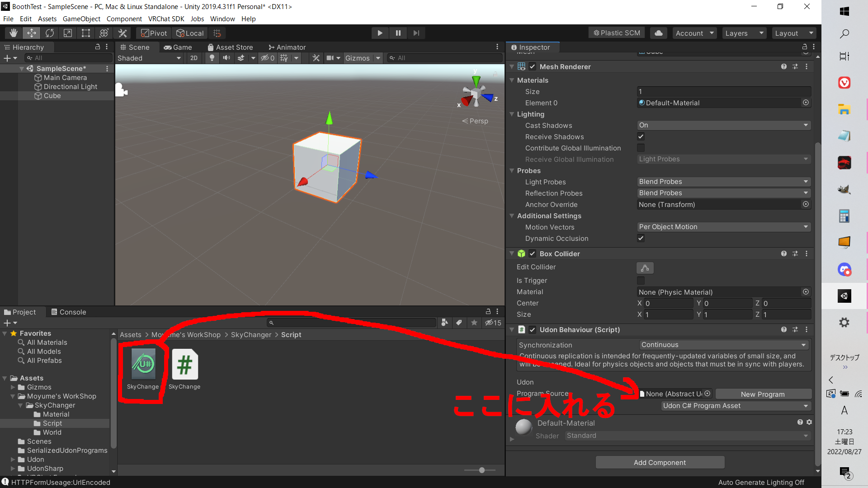Enable Is Trigger checkbox

pos(641,281)
